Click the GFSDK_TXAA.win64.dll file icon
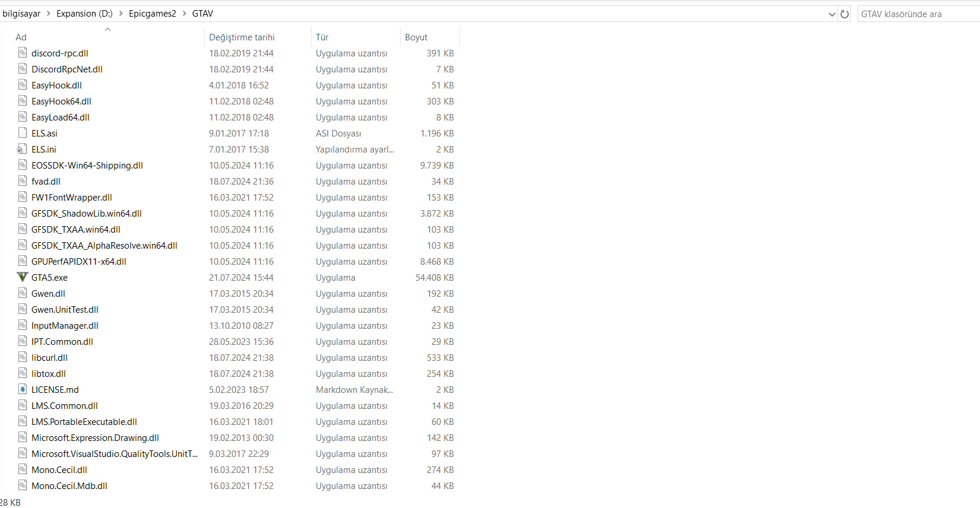Image resolution: width=980 pixels, height=508 pixels. (x=23, y=229)
